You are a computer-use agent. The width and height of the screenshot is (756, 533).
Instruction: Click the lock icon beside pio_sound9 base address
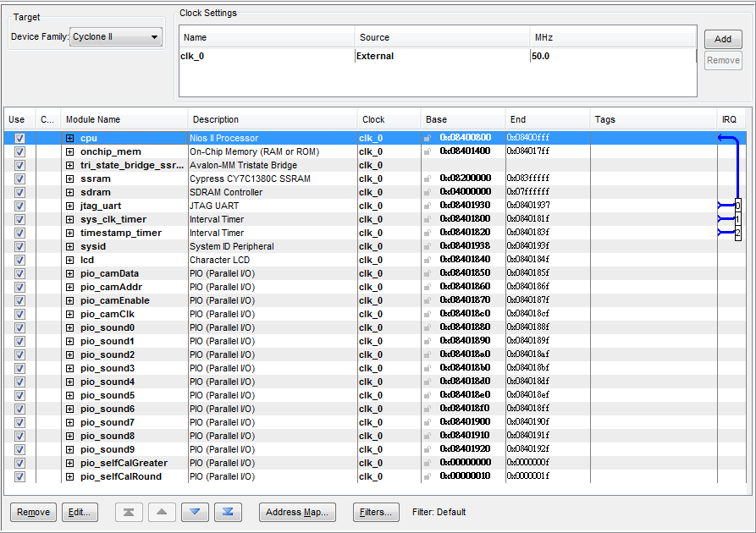(428, 449)
